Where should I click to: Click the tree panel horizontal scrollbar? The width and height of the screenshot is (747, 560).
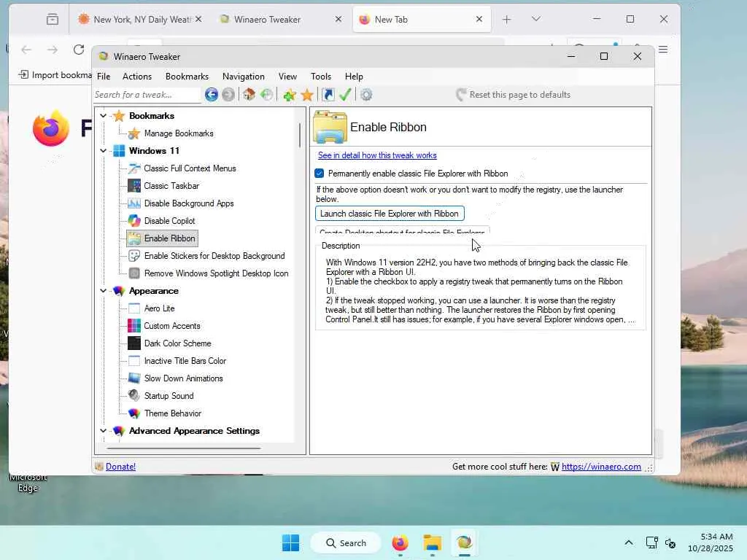183,448
